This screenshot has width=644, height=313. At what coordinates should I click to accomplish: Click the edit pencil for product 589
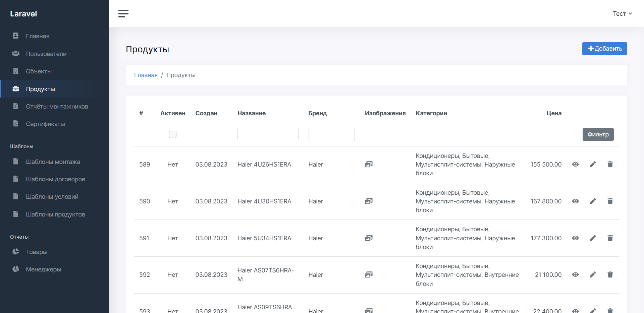pyautogui.click(x=593, y=164)
